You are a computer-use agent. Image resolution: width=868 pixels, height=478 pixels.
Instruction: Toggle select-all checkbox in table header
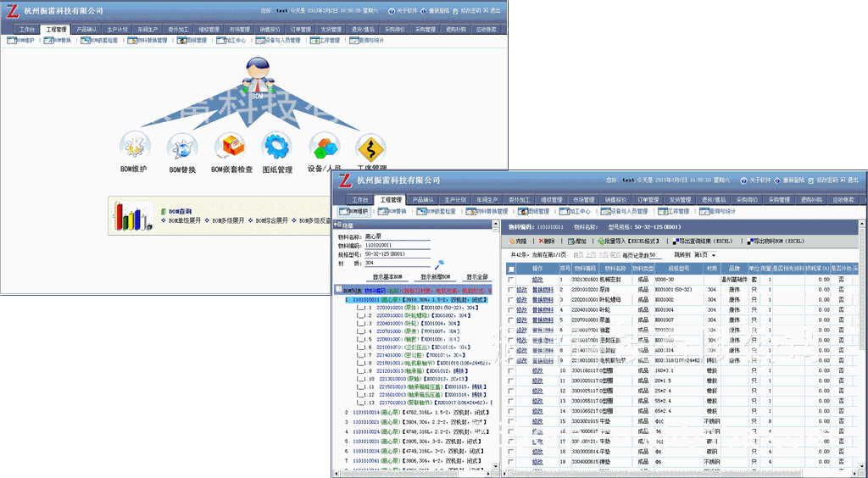pyautogui.click(x=511, y=269)
